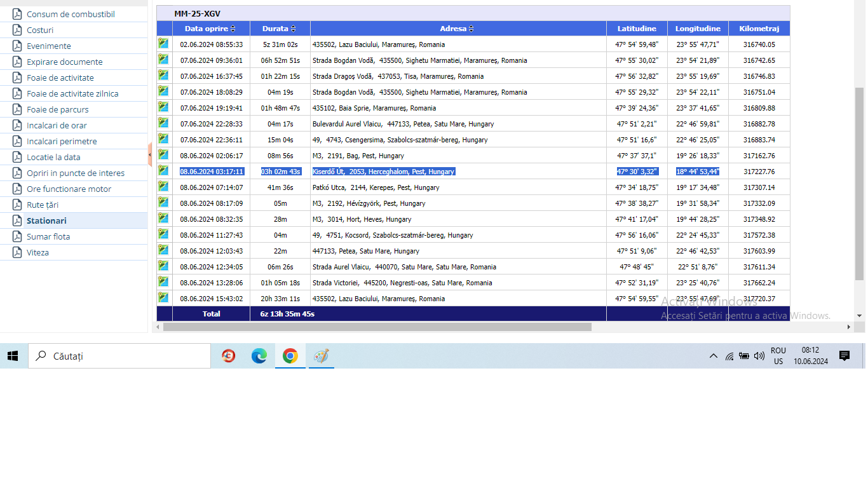Image resolution: width=868 pixels, height=488 pixels.
Task: Click network Wi-Fi tray icon
Action: click(x=729, y=356)
